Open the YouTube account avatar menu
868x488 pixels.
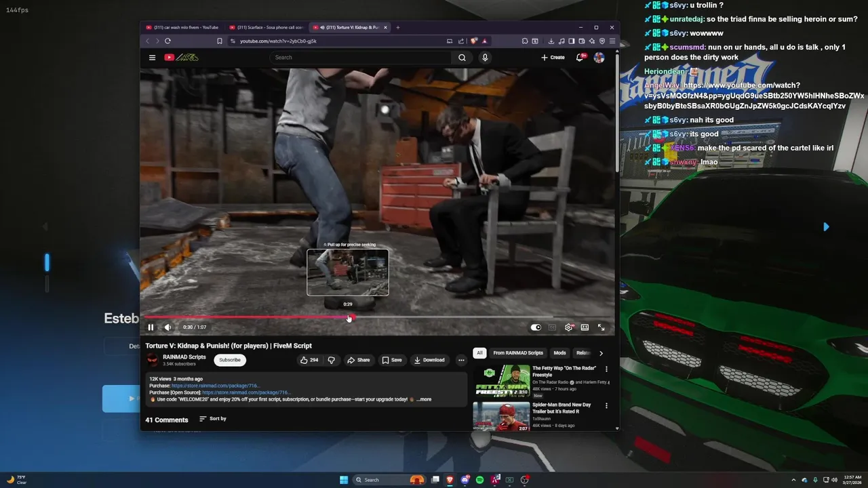[x=599, y=58]
